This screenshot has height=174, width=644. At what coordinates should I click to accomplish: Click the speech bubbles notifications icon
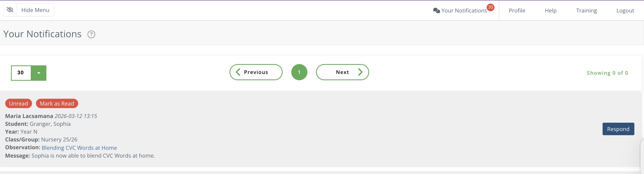[x=436, y=10]
